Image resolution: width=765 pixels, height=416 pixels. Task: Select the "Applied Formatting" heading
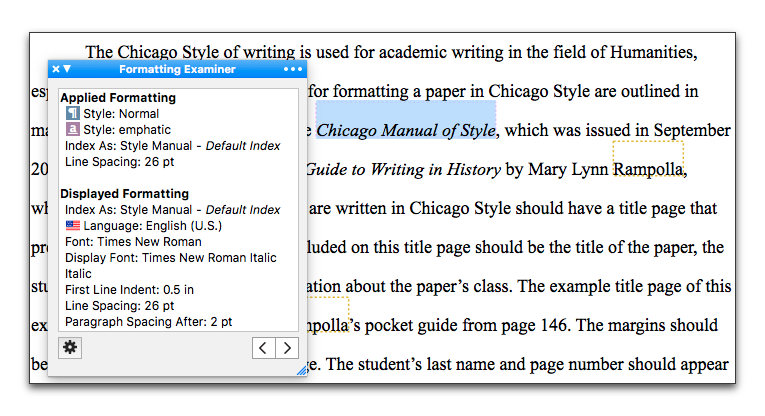coord(118,98)
